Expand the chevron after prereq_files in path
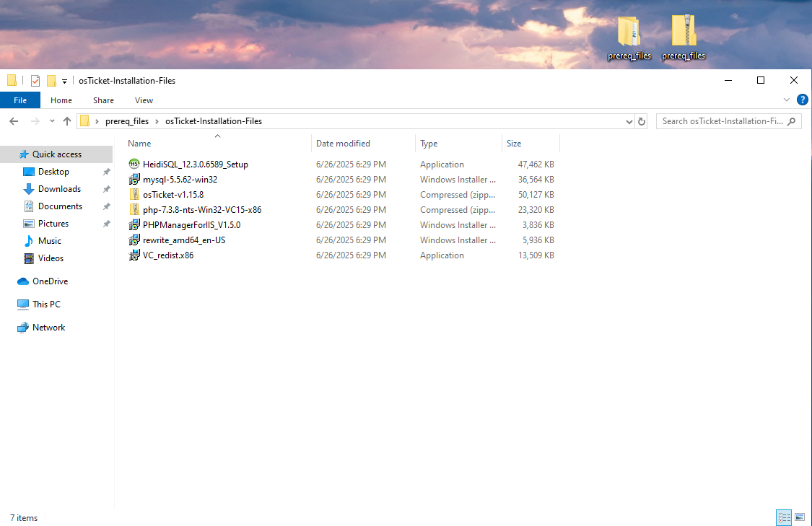This screenshot has width=812, height=526. [157, 121]
